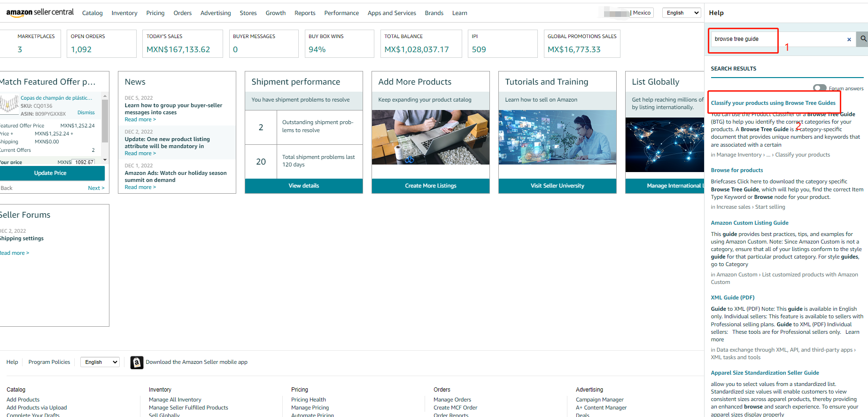This screenshot has height=417, width=868.
Task: Open the Growth menu
Action: (276, 13)
